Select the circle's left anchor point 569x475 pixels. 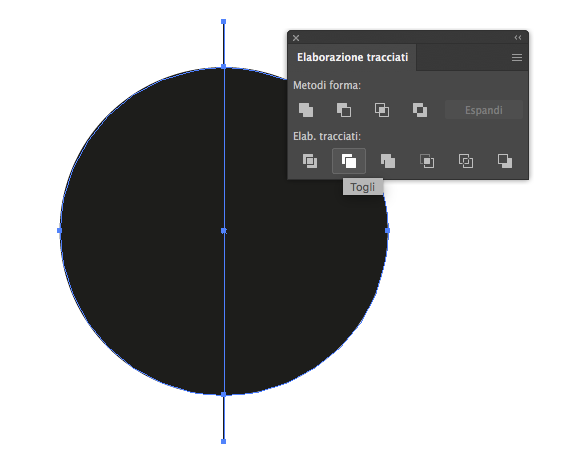[60, 230]
